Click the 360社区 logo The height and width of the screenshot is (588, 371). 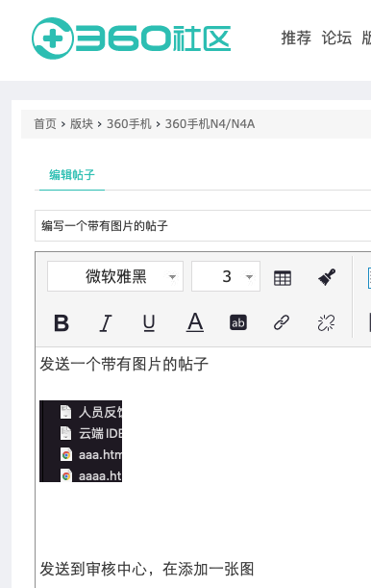coord(131,38)
